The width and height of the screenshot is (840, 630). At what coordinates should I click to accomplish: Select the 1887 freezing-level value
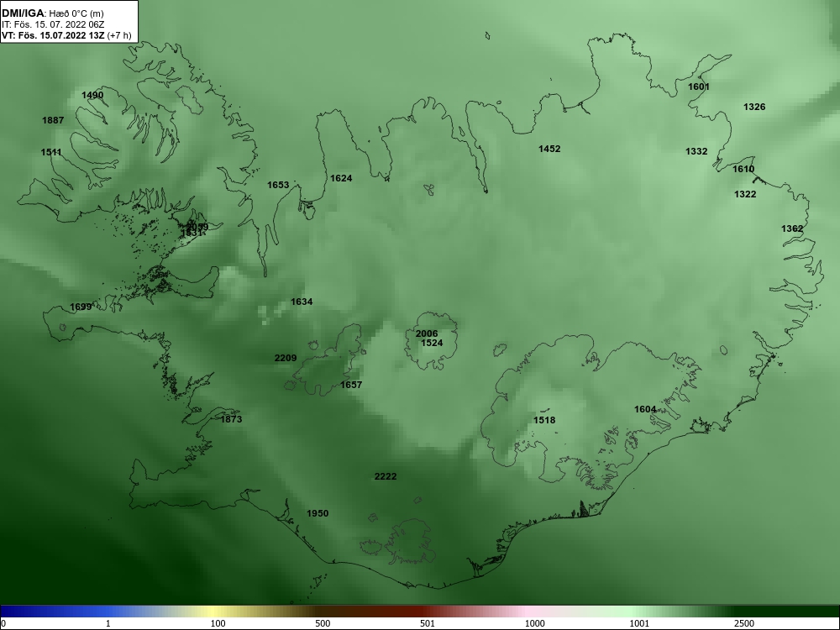tap(53, 120)
